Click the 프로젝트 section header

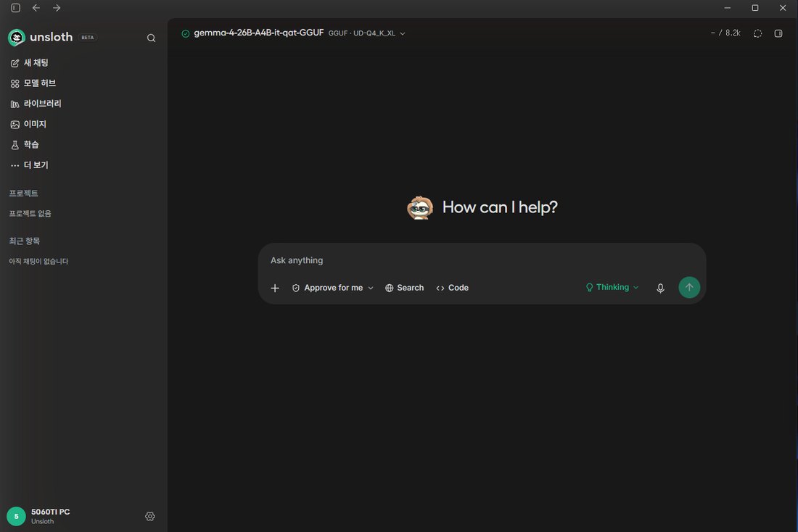23,194
